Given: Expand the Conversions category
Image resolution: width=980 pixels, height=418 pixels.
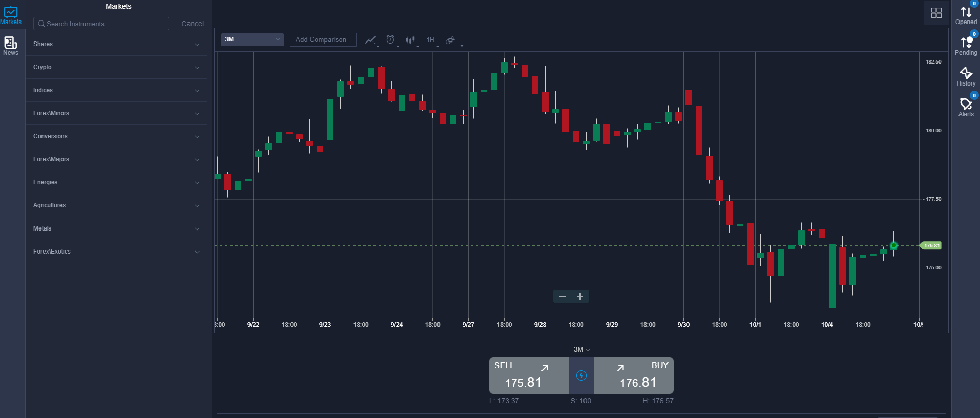Looking at the screenshot, I should pos(117,136).
